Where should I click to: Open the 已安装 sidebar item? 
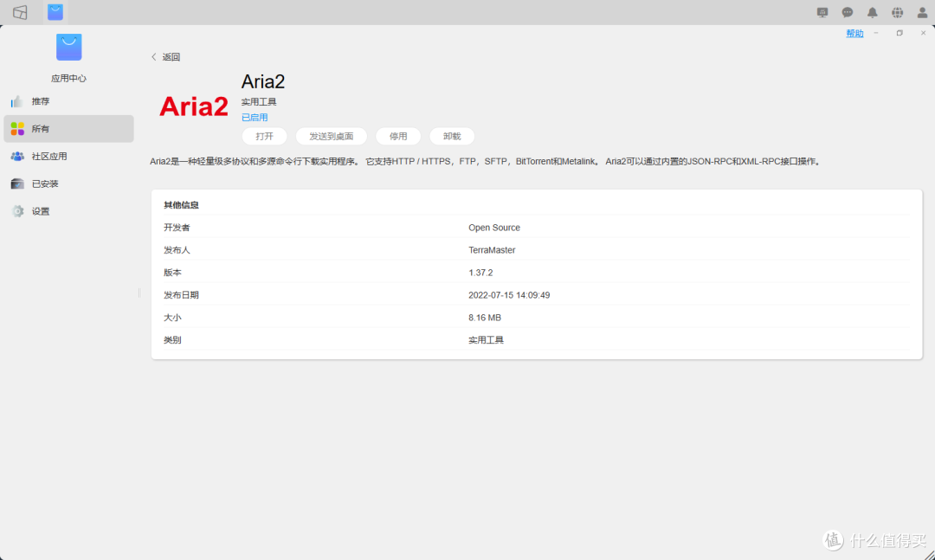pyautogui.click(x=68, y=183)
